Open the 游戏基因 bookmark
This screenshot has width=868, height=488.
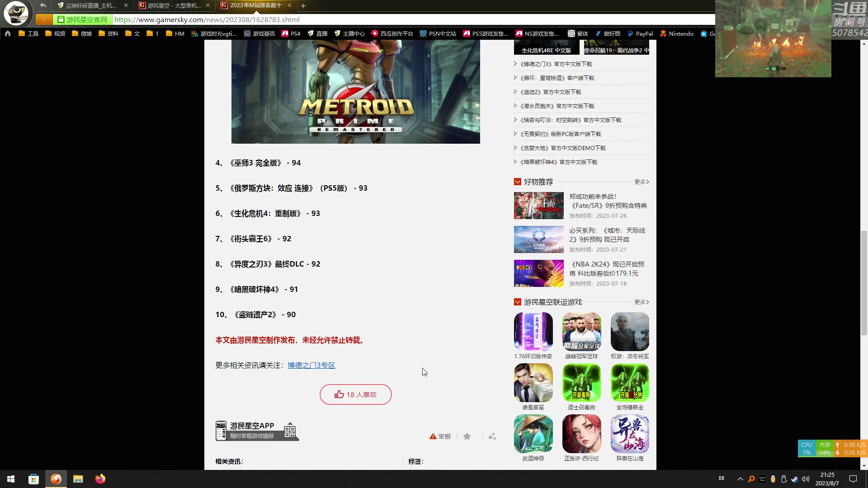(x=259, y=33)
